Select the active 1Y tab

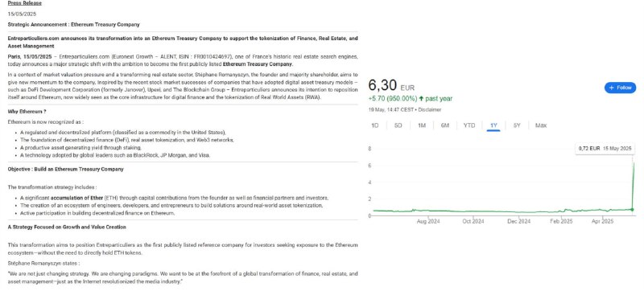(x=493, y=125)
